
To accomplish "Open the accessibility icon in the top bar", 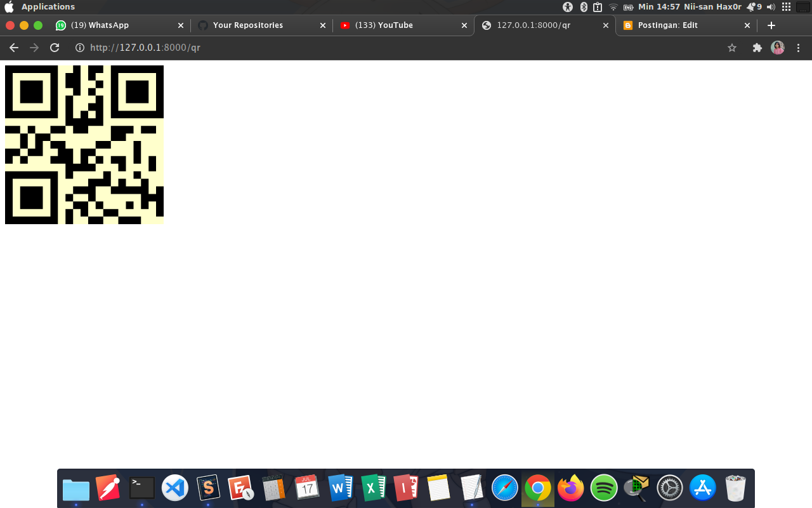I will [568, 7].
